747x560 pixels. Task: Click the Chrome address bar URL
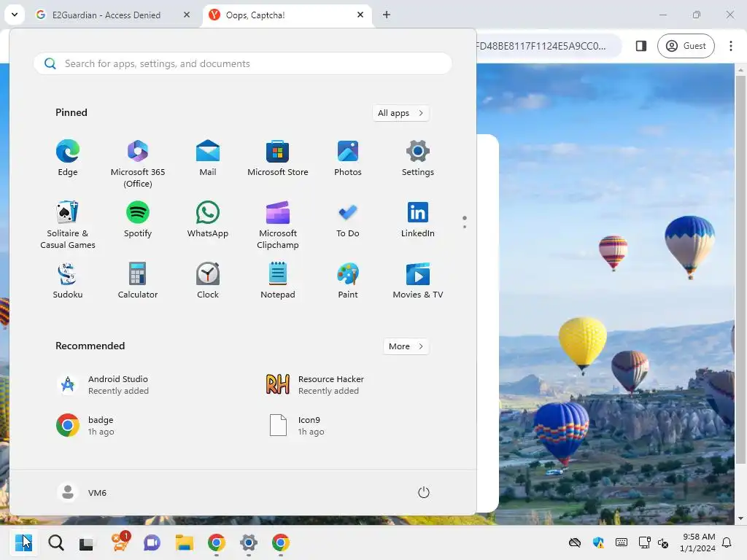543,46
